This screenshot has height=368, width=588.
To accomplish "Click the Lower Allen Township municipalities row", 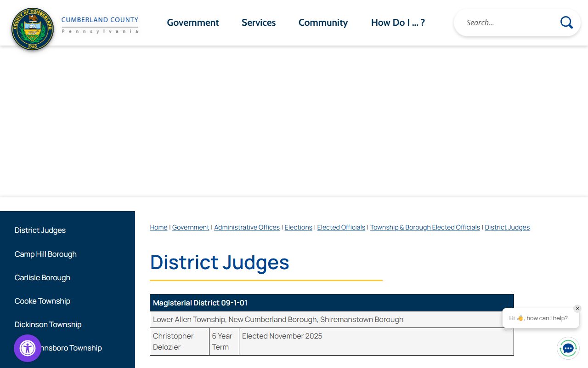I will click(332, 319).
